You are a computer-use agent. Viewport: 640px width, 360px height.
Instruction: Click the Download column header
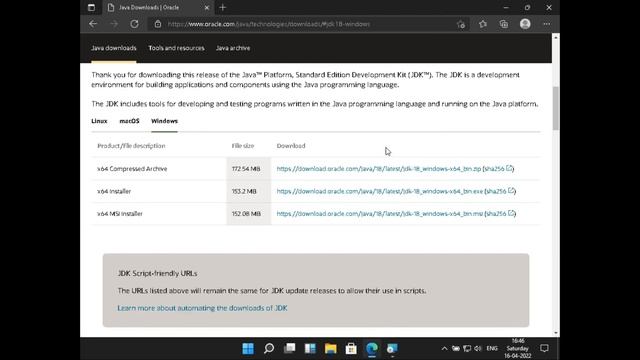(291, 146)
